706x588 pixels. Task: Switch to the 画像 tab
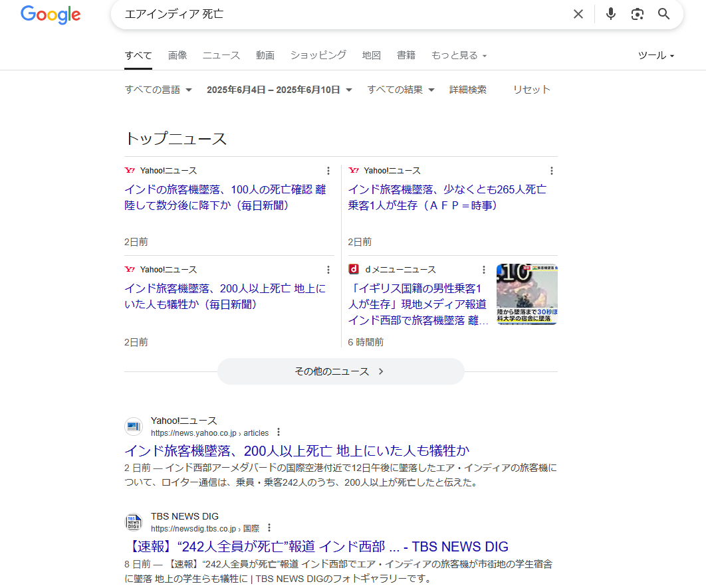coord(177,55)
